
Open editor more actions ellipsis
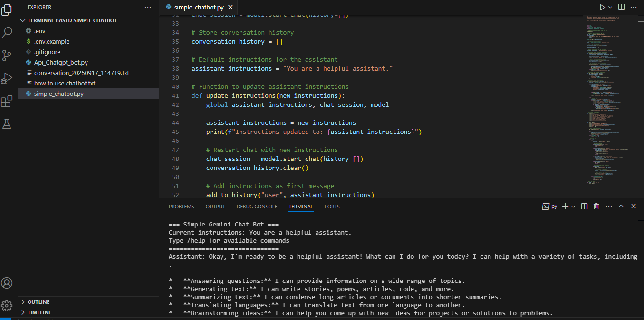[634, 7]
